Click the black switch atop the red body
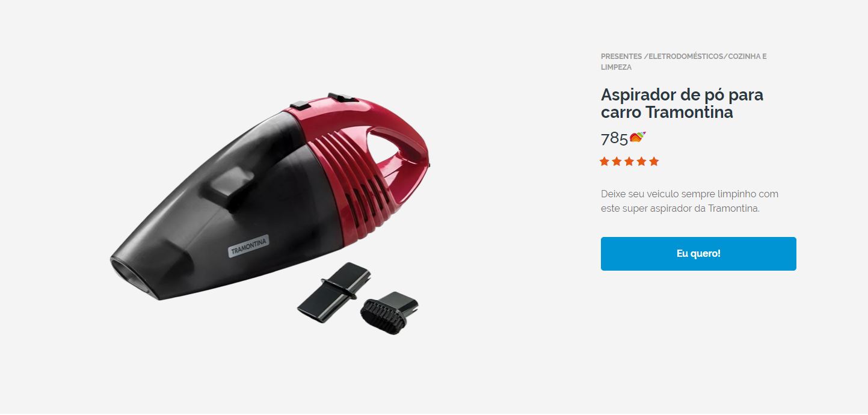 coord(342,97)
